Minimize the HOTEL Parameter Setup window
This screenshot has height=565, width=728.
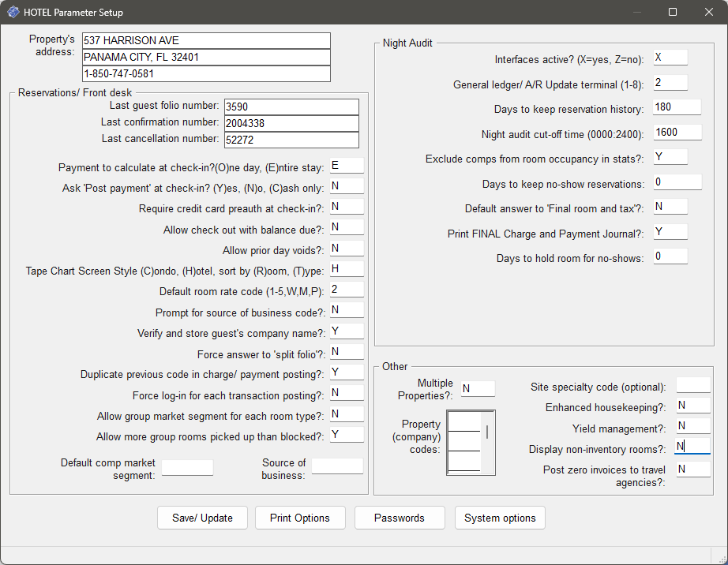click(x=636, y=13)
